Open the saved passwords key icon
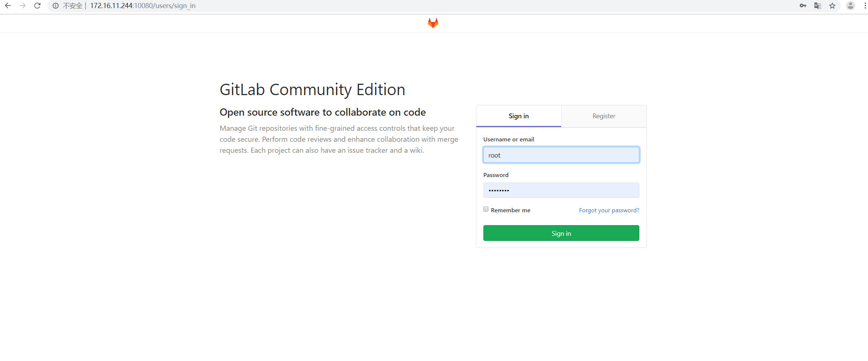 pyautogui.click(x=803, y=6)
